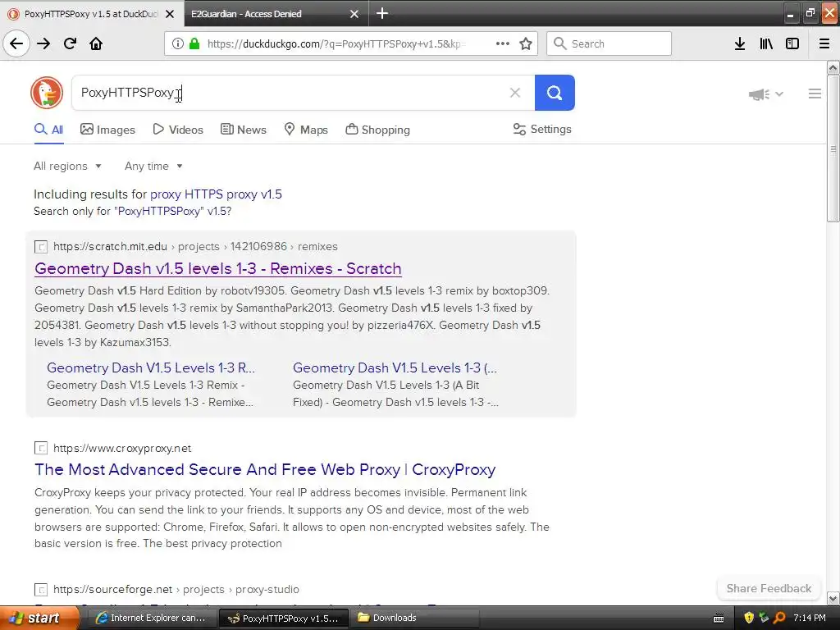Switch to Internet Explorer taskbar window

151,618
